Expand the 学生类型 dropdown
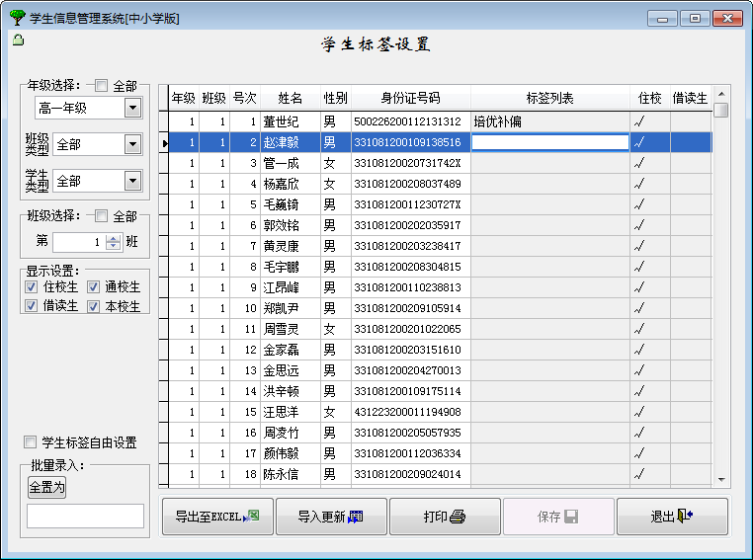This screenshot has height=560, width=753. [132, 181]
